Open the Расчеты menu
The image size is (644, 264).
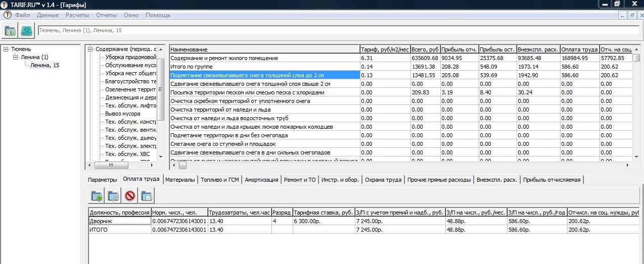(x=77, y=15)
